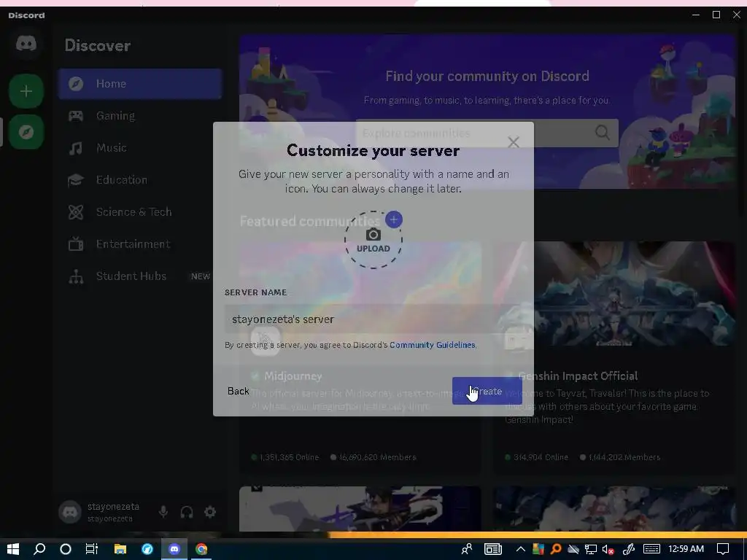This screenshot has width=747, height=560.
Task: Deafen with the headphones icon
Action: point(187,512)
